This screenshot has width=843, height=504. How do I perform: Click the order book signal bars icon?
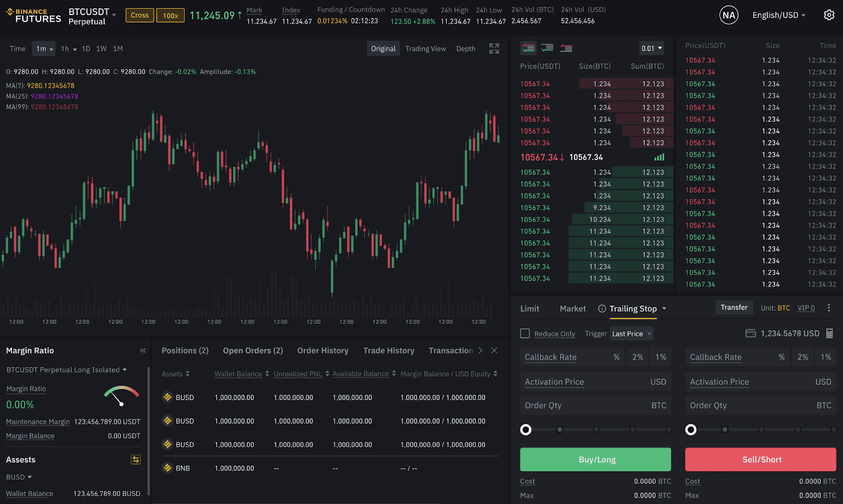659,157
